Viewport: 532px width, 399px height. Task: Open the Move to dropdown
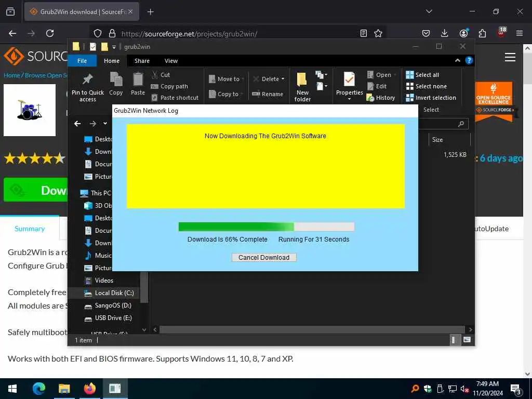click(227, 79)
